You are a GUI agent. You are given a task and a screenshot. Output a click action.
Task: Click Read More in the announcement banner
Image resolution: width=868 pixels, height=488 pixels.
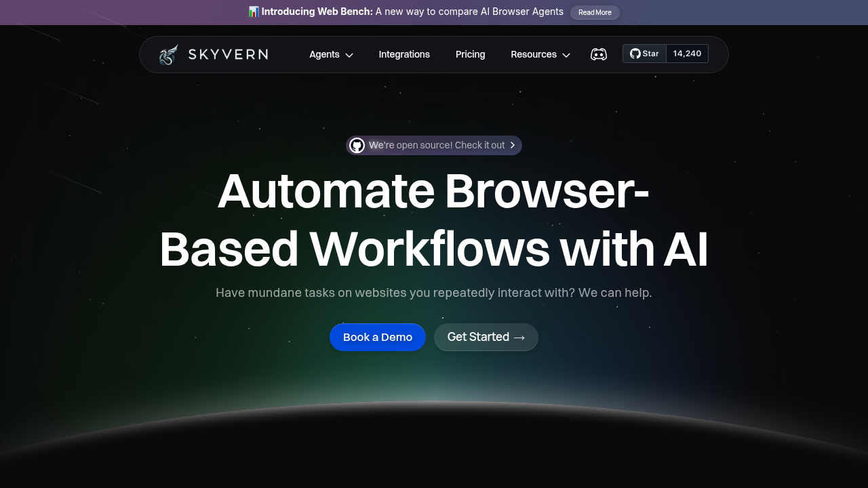595,12
